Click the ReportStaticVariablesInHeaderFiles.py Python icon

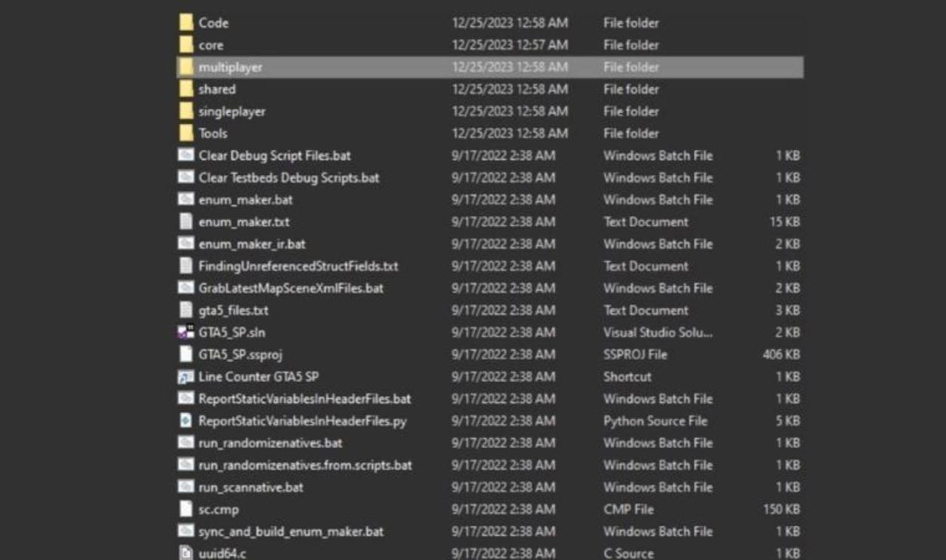pos(186,421)
